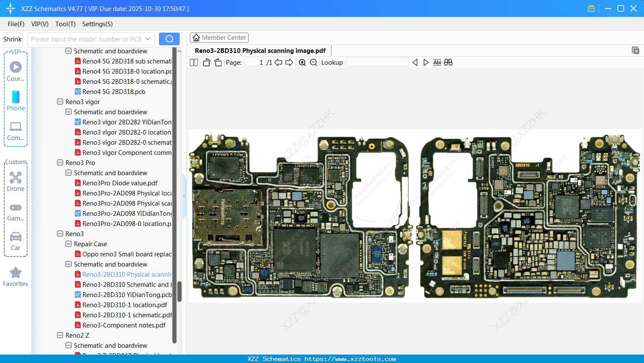
Task: Click the Member Center button
Action: [x=219, y=37]
